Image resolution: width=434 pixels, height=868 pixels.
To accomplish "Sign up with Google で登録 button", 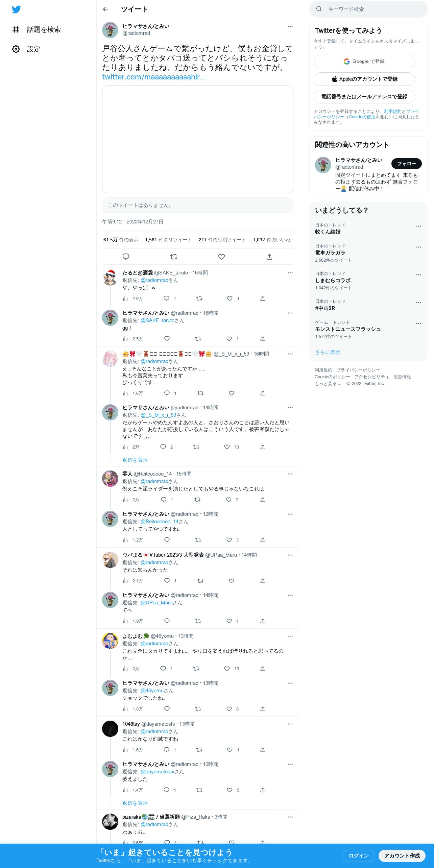I will tap(364, 62).
